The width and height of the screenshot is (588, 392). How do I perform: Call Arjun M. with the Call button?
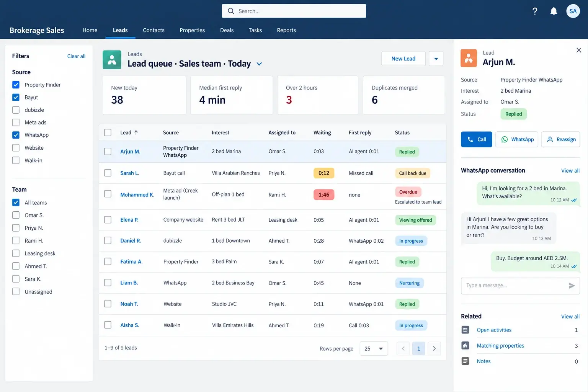(x=476, y=139)
